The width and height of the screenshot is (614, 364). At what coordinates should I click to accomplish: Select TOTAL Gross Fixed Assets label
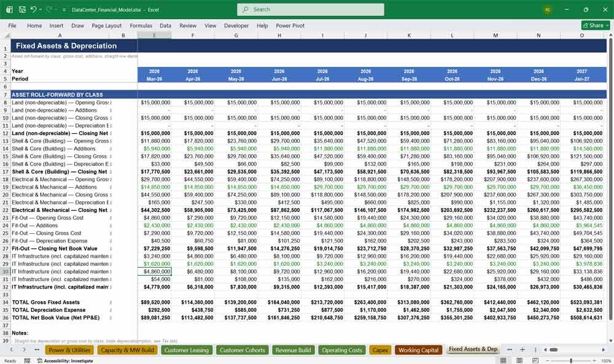(46, 302)
